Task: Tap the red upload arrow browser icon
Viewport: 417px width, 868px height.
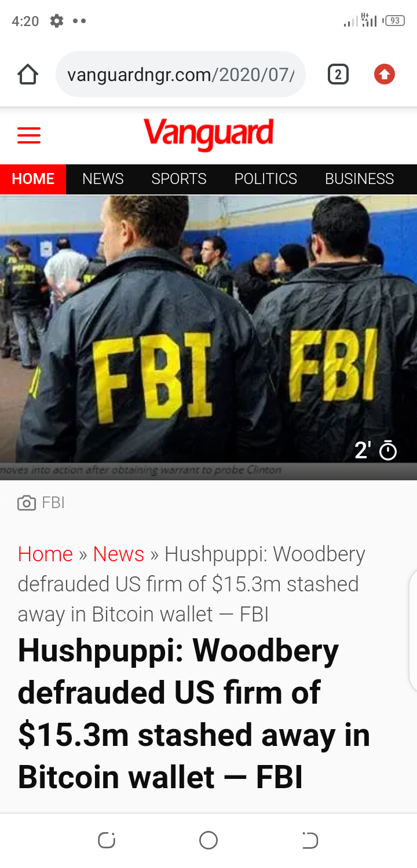Action: [x=385, y=74]
